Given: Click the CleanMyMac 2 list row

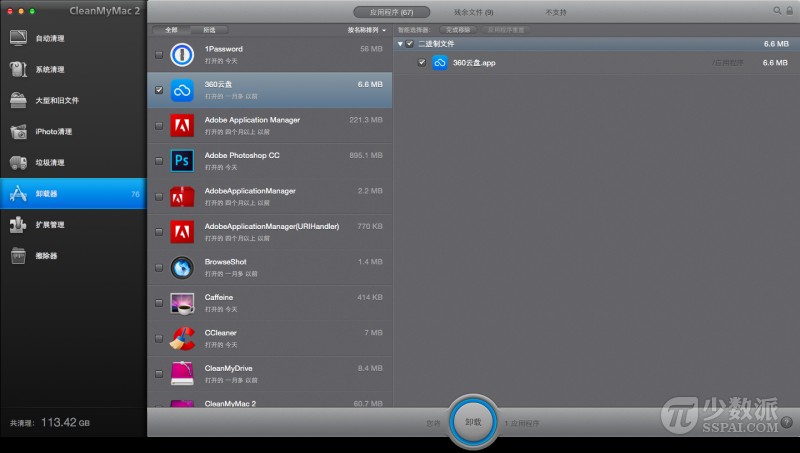Looking at the screenshot, I should pos(269,401).
